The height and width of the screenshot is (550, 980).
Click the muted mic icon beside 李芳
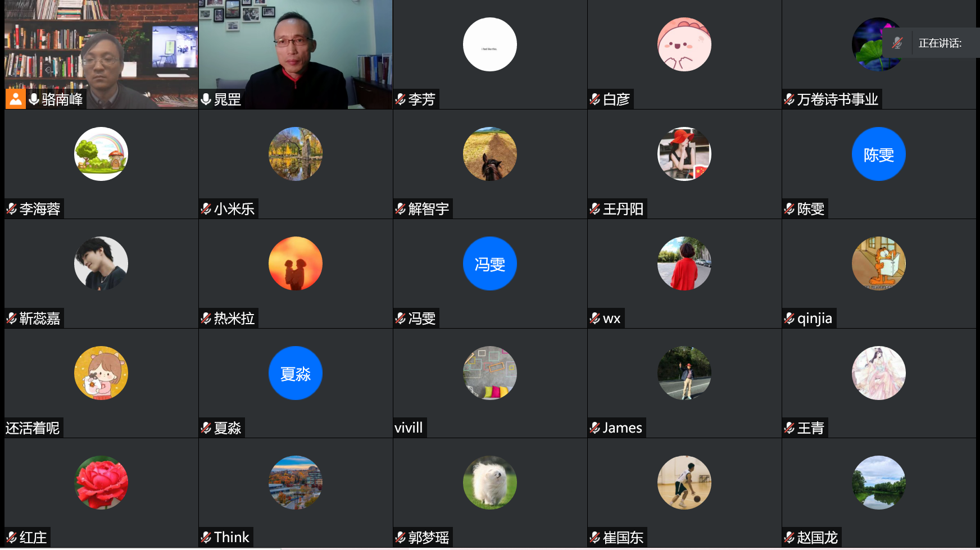pyautogui.click(x=401, y=99)
